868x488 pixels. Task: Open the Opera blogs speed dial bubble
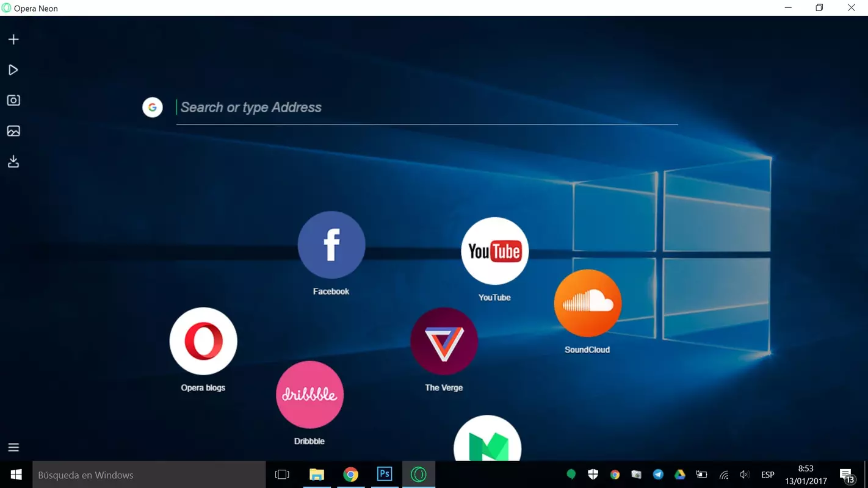(203, 341)
